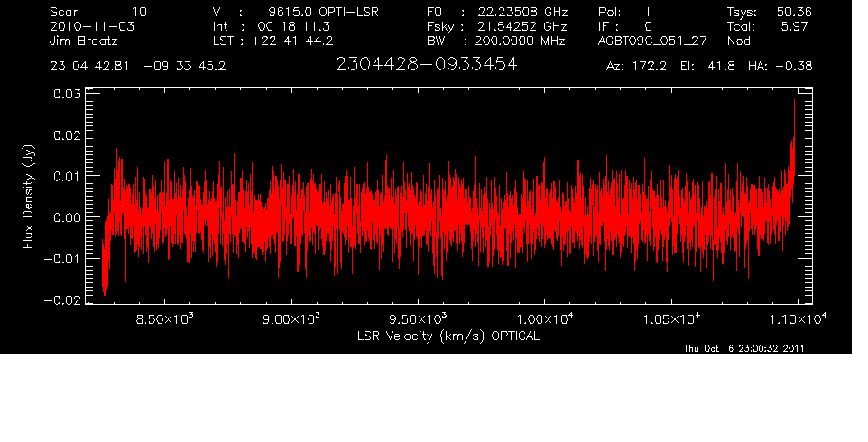
Task: Select the 1.10×10⁴ x-axis tick label
Action: (797, 318)
